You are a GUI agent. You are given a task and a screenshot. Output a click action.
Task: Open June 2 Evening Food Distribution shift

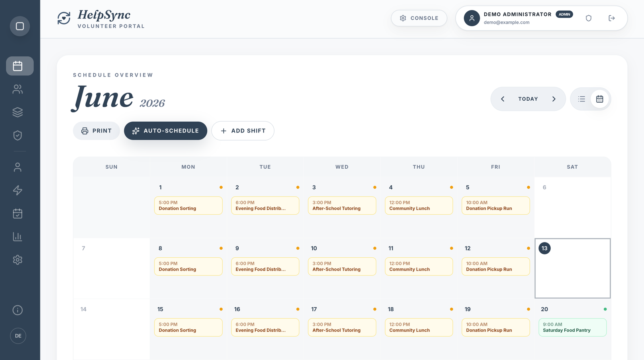pos(265,205)
